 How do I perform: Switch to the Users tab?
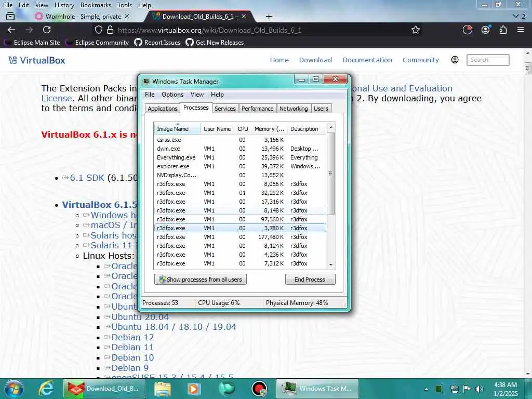pos(321,109)
